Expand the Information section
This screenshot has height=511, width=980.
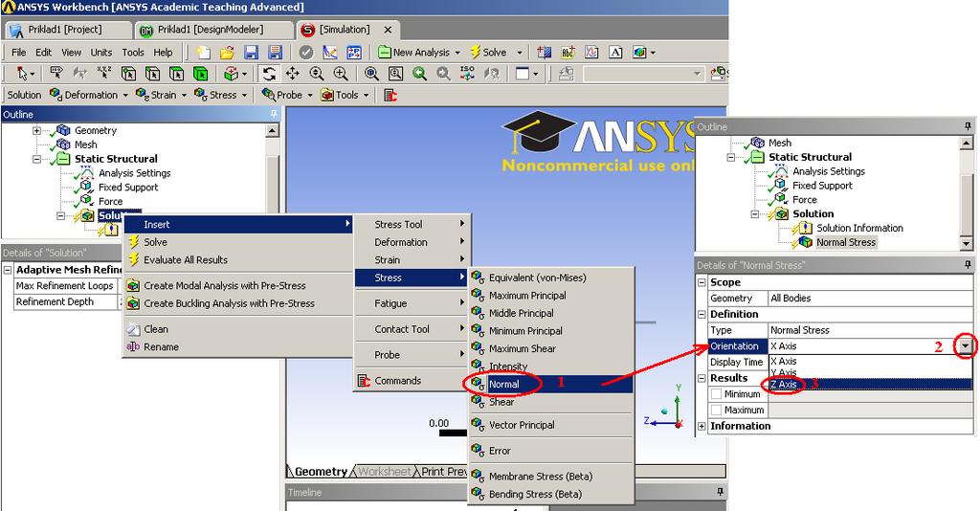702,426
